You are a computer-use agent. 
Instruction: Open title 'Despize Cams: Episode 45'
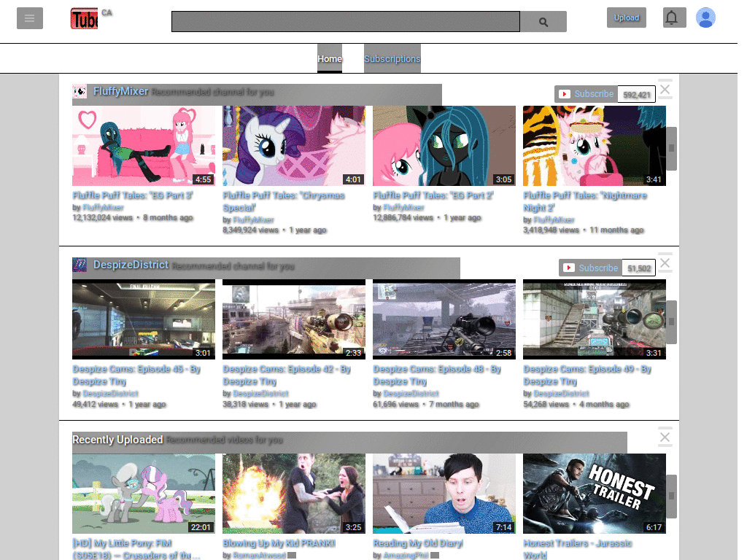tap(136, 375)
